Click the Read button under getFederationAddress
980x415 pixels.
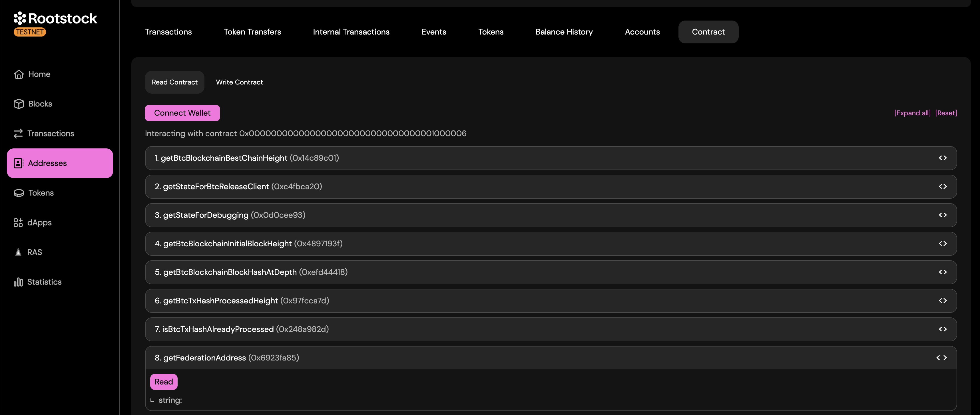pos(164,382)
